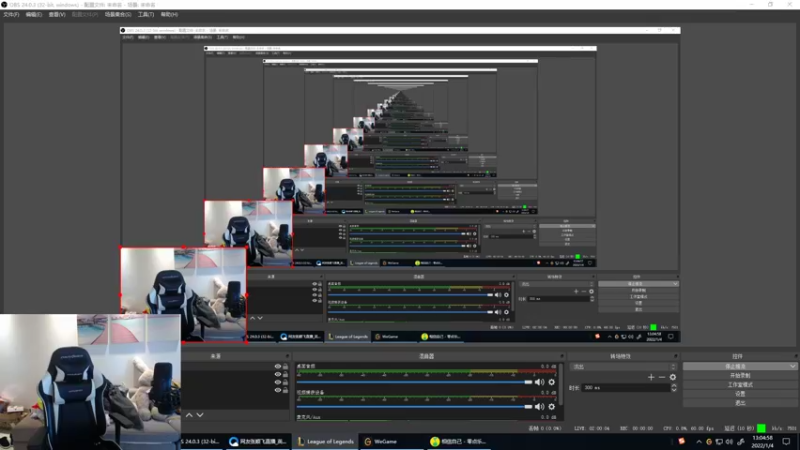
Task: Click the REC timer in the status bar
Action: click(x=635, y=429)
